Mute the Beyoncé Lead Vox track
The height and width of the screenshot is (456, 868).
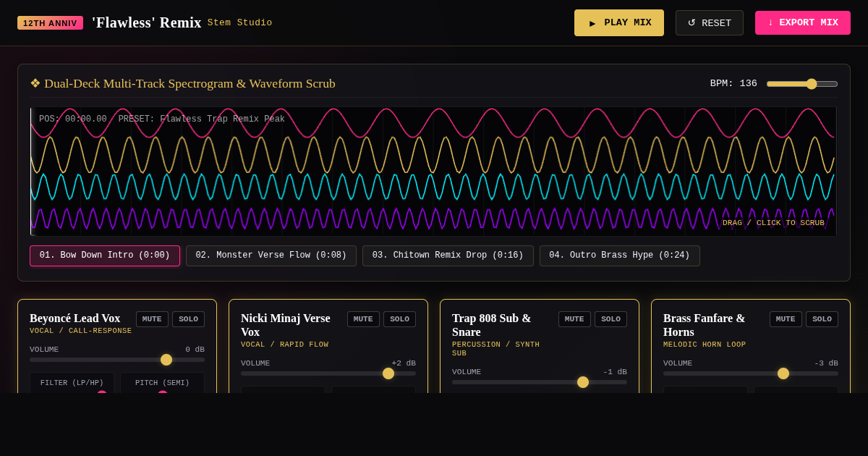point(152,319)
